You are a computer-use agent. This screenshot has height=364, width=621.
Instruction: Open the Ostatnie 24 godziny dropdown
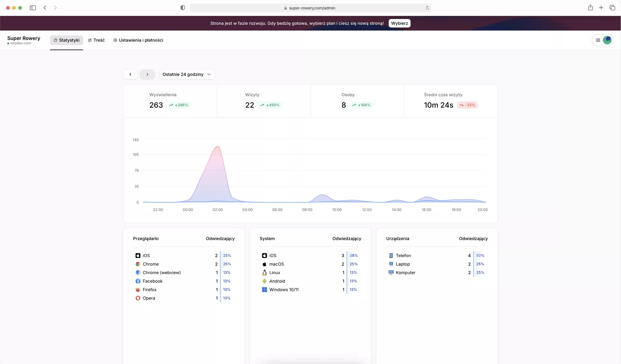187,74
